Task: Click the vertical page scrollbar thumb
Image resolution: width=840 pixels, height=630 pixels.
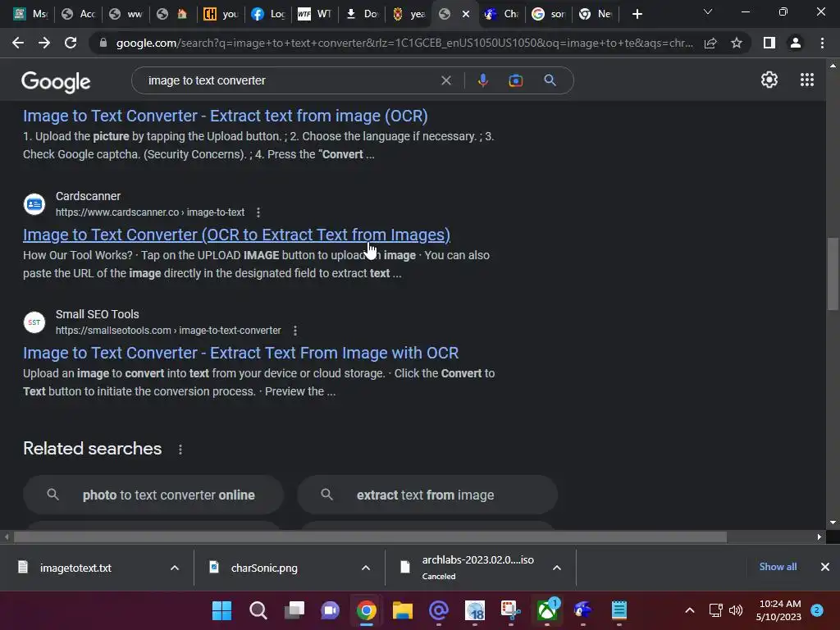Action: (833, 273)
